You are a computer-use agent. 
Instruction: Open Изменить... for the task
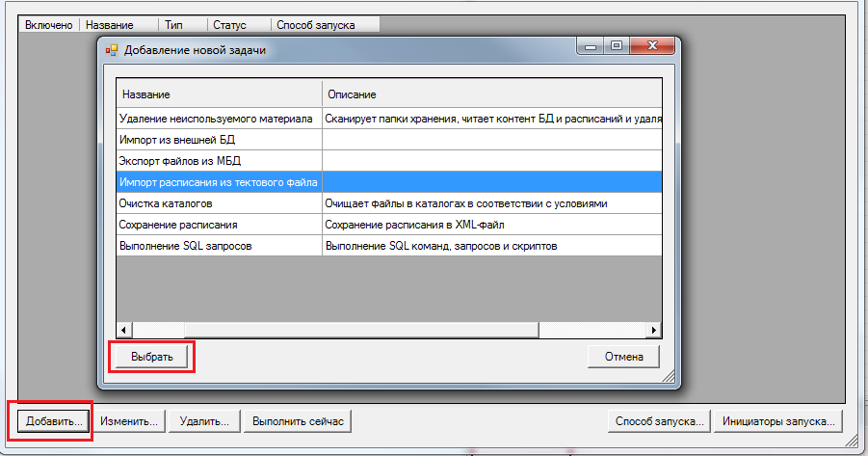coord(129,421)
